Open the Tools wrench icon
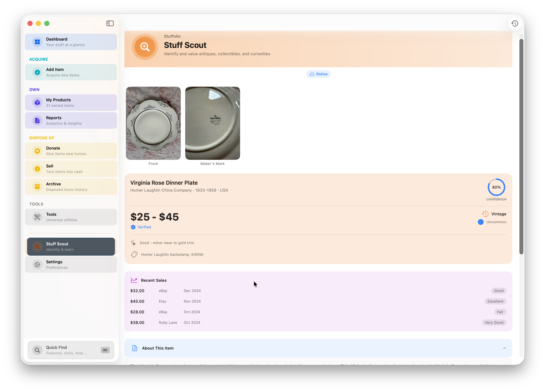Viewport: 545px width, 392px height. [37, 217]
